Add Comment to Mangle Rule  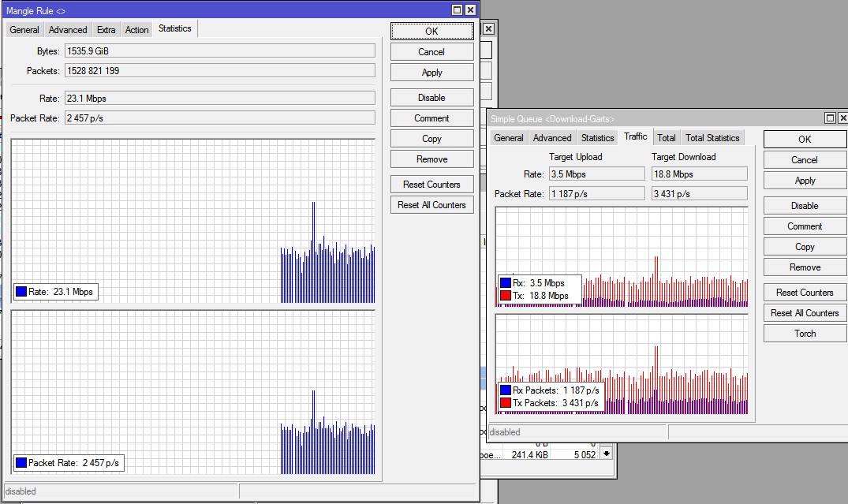click(x=431, y=118)
